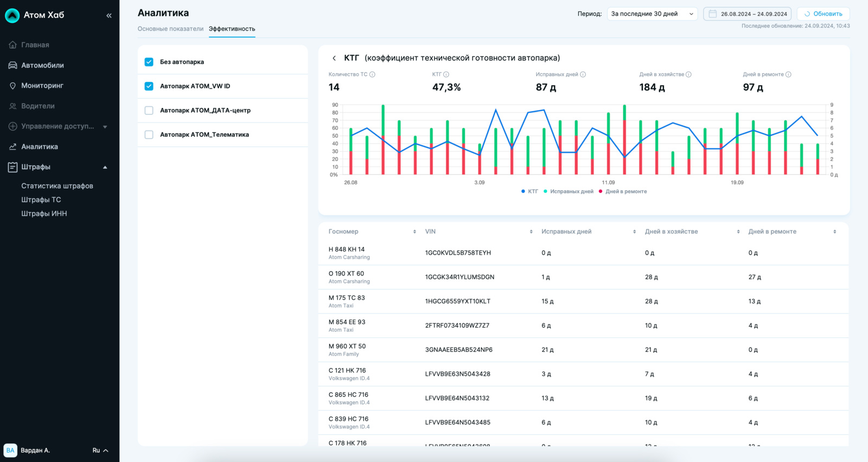Enable Автопарк ATOM_Телематика checkbox
868x462 pixels.
pyautogui.click(x=149, y=134)
